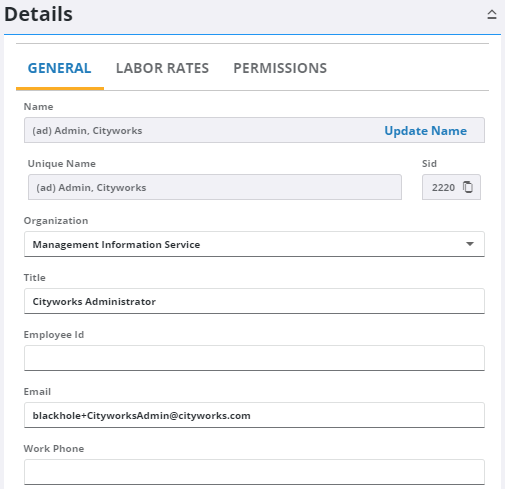Click the Update Name link
The width and height of the screenshot is (505, 489).
(x=425, y=131)
